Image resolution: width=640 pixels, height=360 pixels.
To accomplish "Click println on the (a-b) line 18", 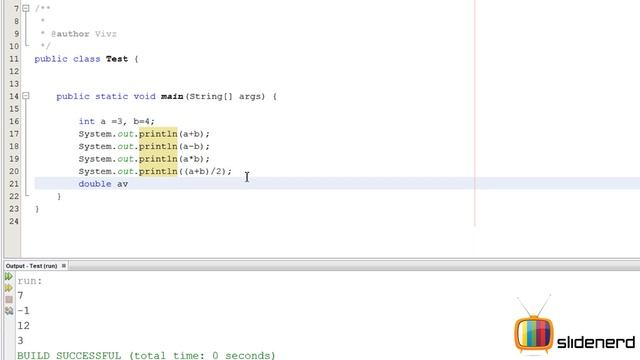I will [x=158, y=147].
